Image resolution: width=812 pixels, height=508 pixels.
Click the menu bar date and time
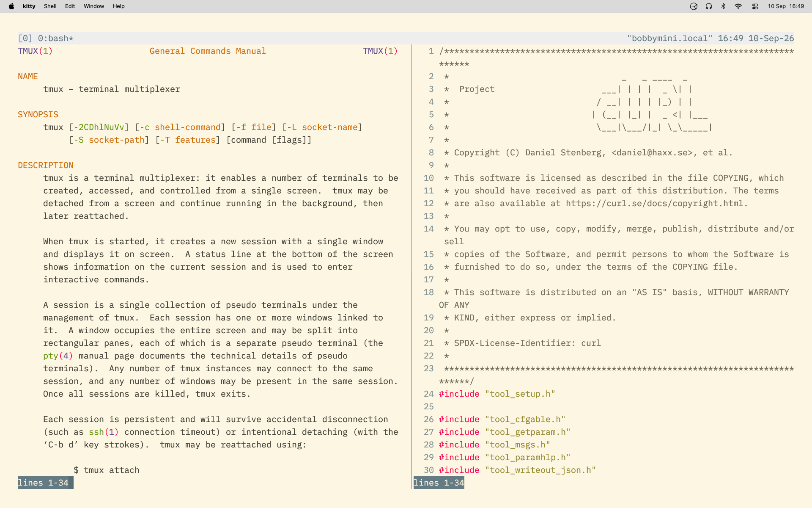pyautogui.click(x=786, y=6)
